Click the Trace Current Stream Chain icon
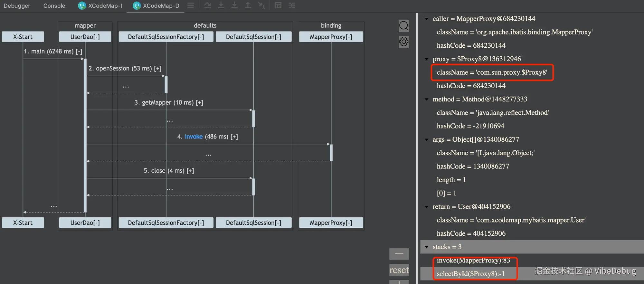Screen dimensions: 644x284 (x=292, y=5)
